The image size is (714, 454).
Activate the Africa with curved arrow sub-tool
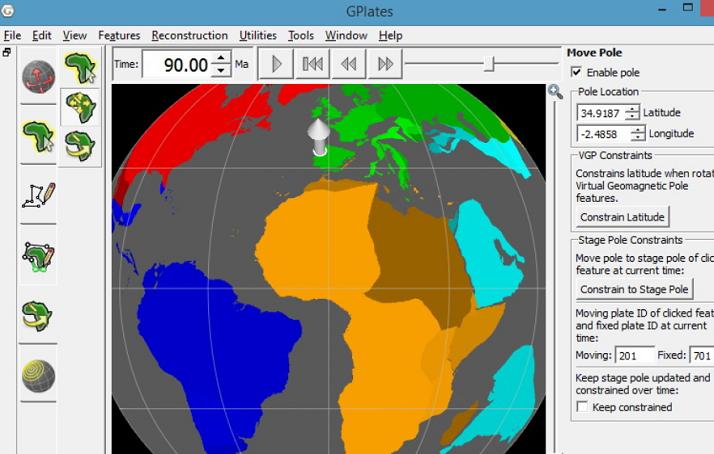coord(80,146)
